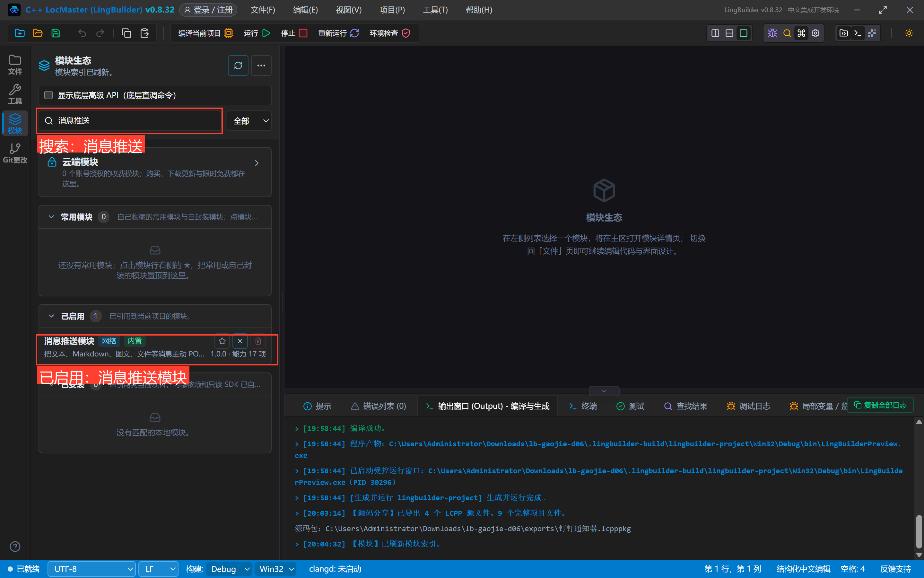The height and width of the screenshot is (578, 924).
Task: Open the UTF-8 encoding dropdown
Action: tap(92, 569)
